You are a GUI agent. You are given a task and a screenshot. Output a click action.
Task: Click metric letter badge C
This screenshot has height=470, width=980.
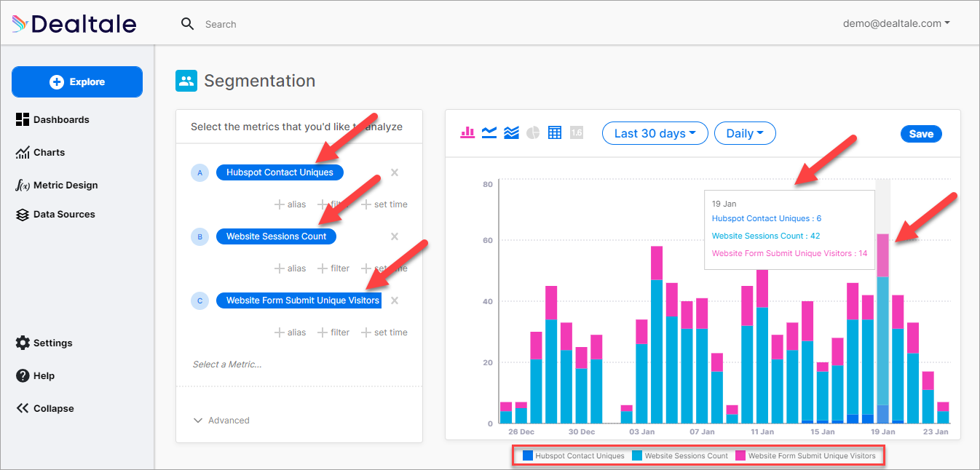[x=199, y=300]
